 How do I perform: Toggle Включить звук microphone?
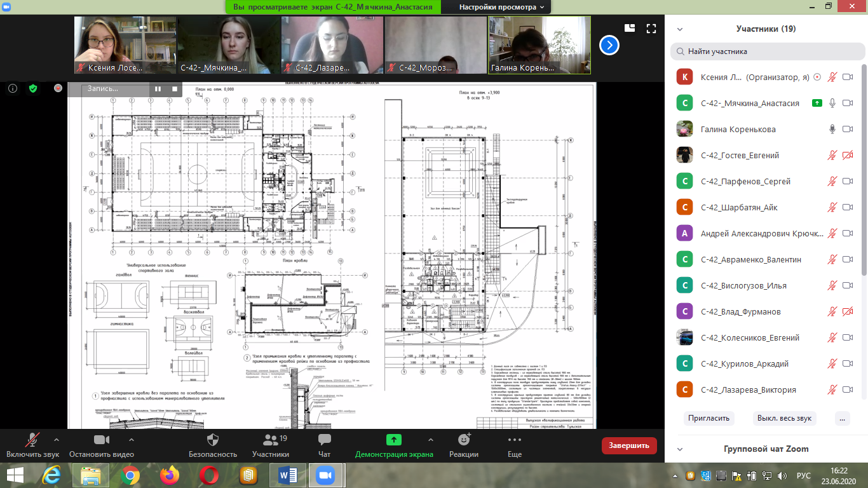click(x=32, y=445)
